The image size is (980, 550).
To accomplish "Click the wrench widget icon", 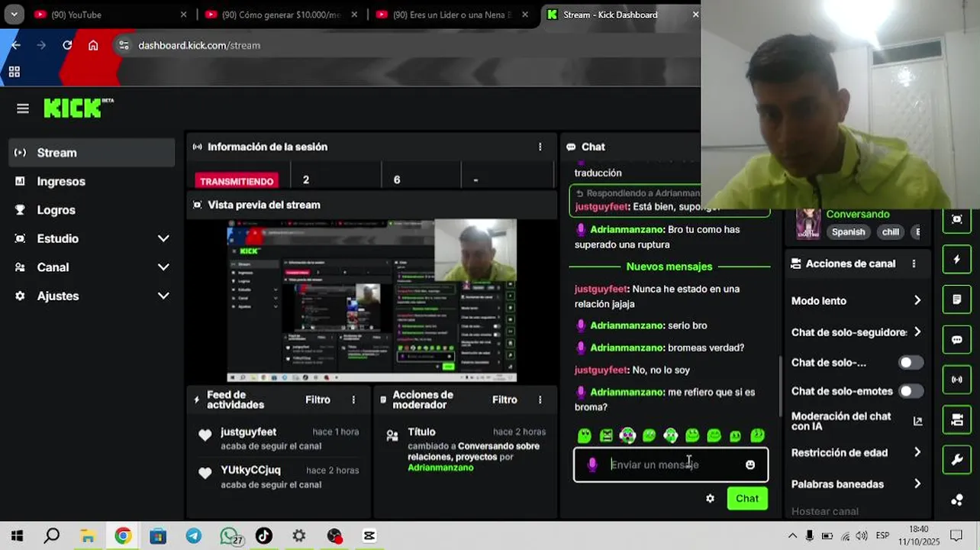I will coord(957,460).
